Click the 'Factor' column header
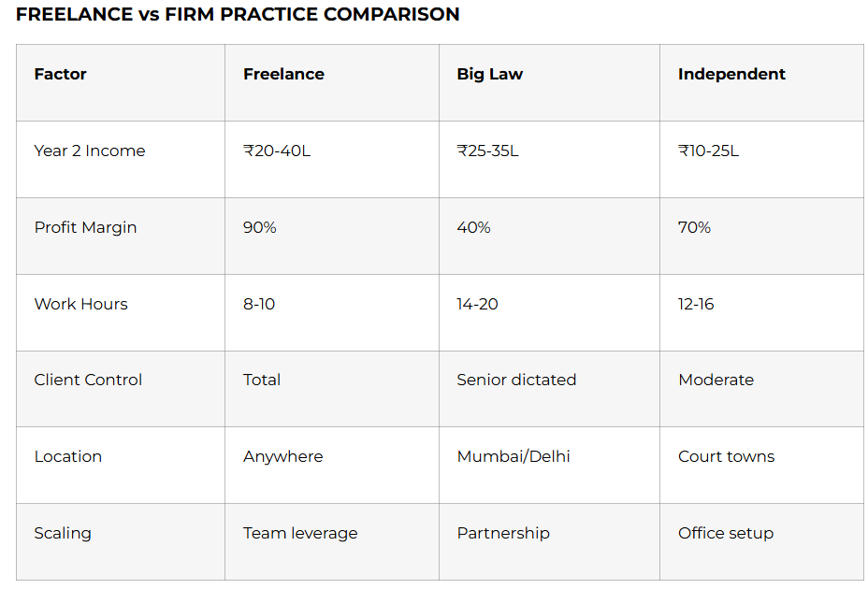 tap(61, 75)
